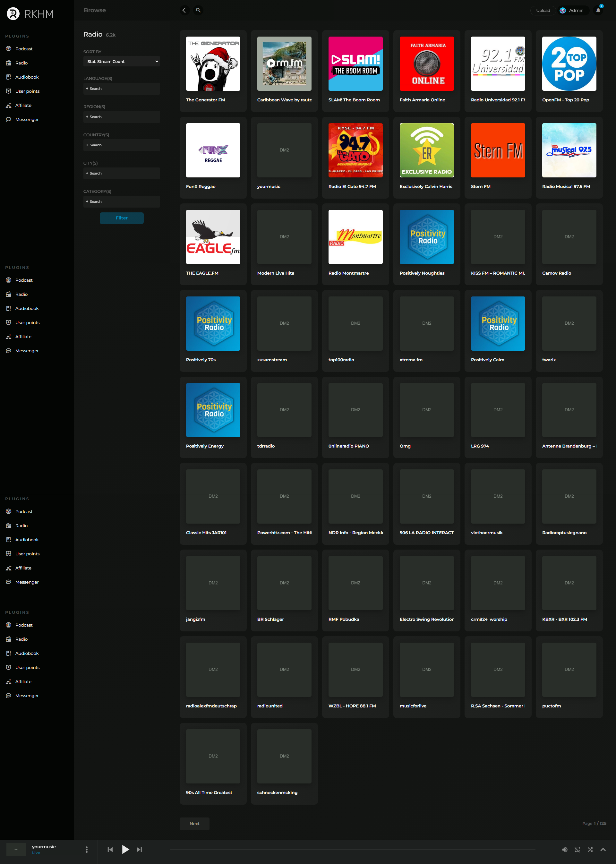Toggle shuffle in the player bar
616x864 pixels.
(590, 850)
